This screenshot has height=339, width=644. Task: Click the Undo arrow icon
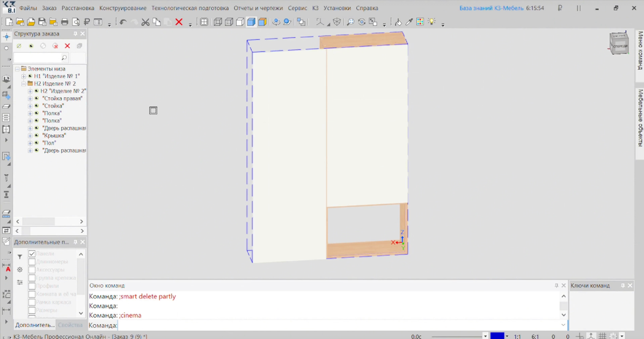click(123, 22)
